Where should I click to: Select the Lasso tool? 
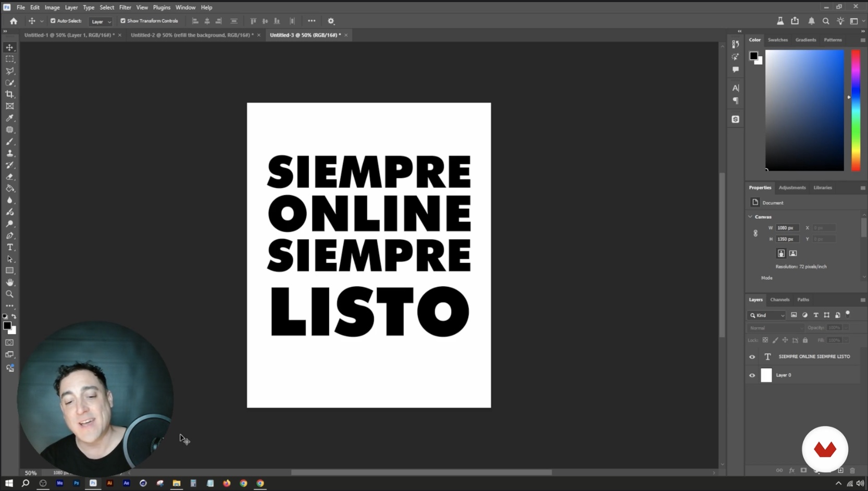coord(9,71)
